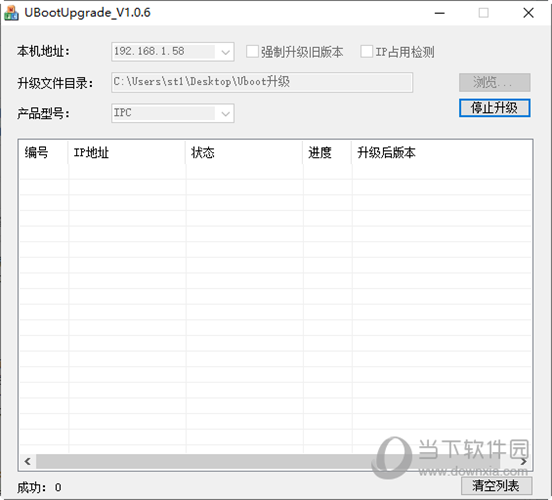Click the 进度 column header

327,153
